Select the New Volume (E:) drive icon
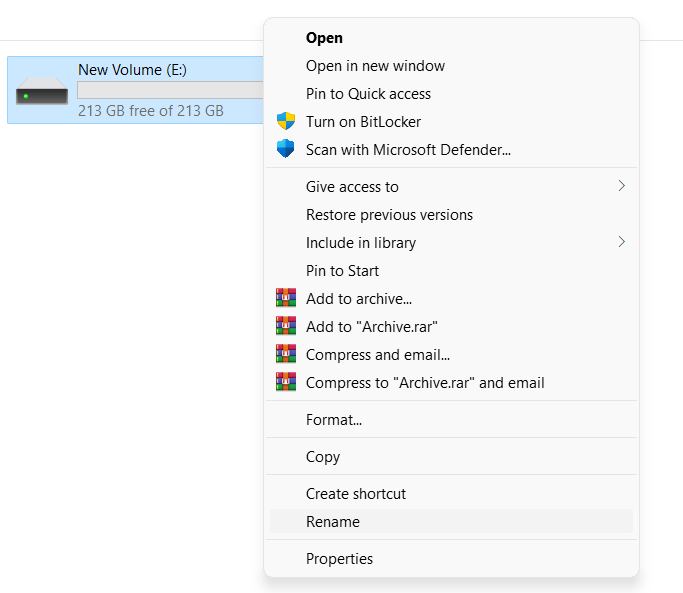This screenshot has width=683, height=593. (42, 95)
